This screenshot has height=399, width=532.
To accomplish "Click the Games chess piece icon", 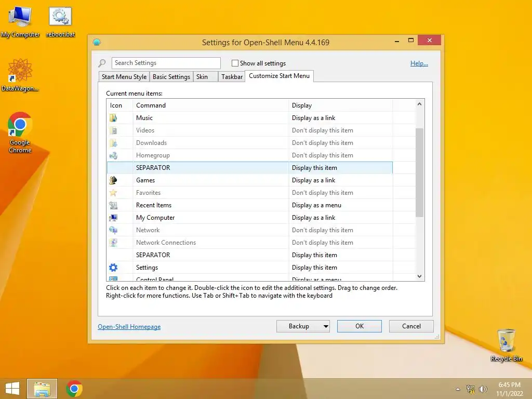I will (x=113, y=180).
